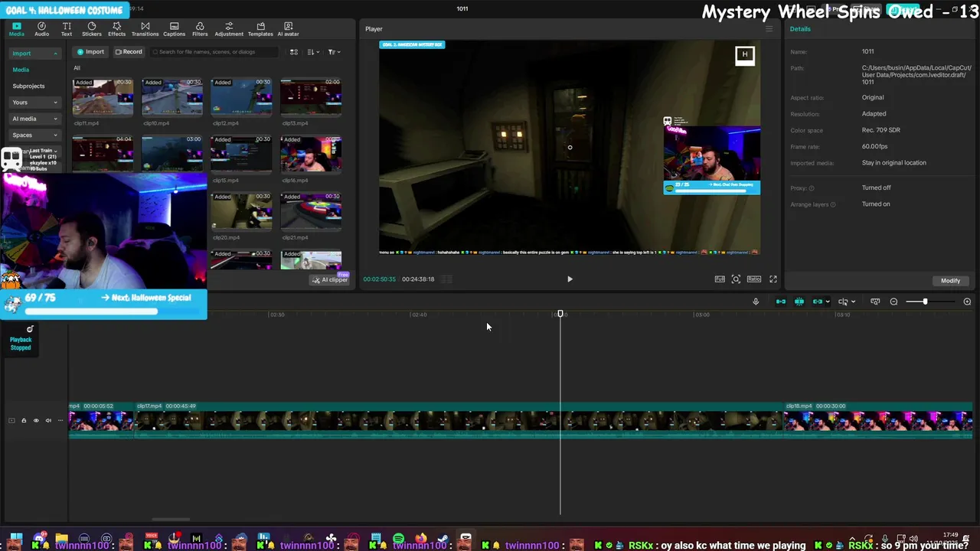Lock the main video track
Screen dimensions: 980x551
coord(24,420)
